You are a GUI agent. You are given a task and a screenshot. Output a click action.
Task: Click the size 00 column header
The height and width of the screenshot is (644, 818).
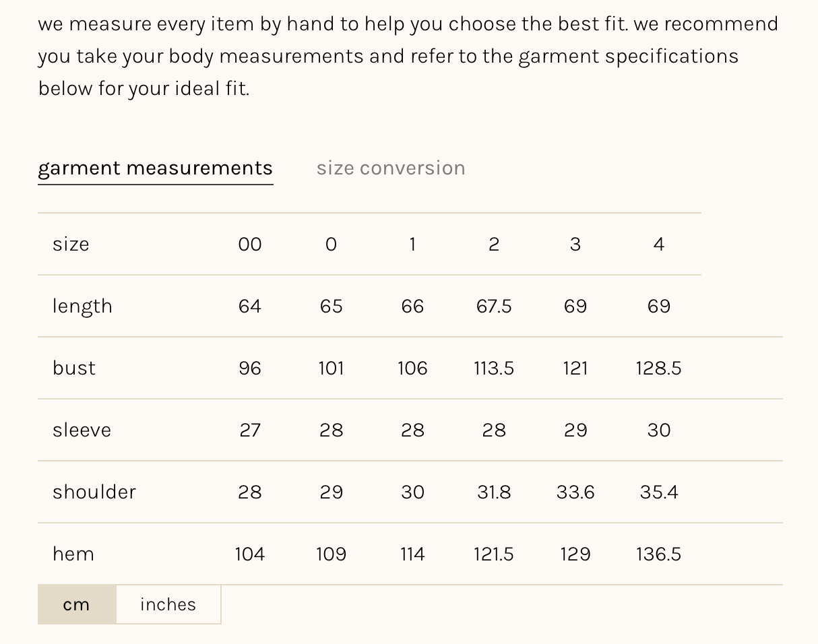coord(250,244)
